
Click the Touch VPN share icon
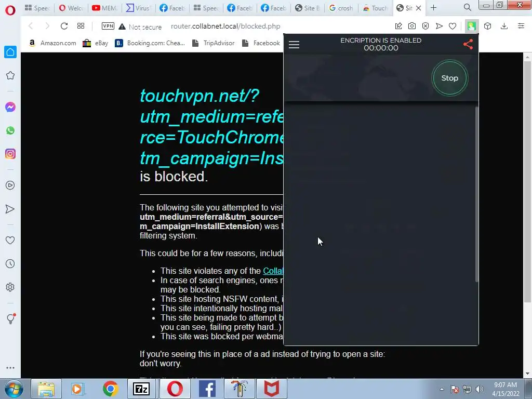[468, 44]
